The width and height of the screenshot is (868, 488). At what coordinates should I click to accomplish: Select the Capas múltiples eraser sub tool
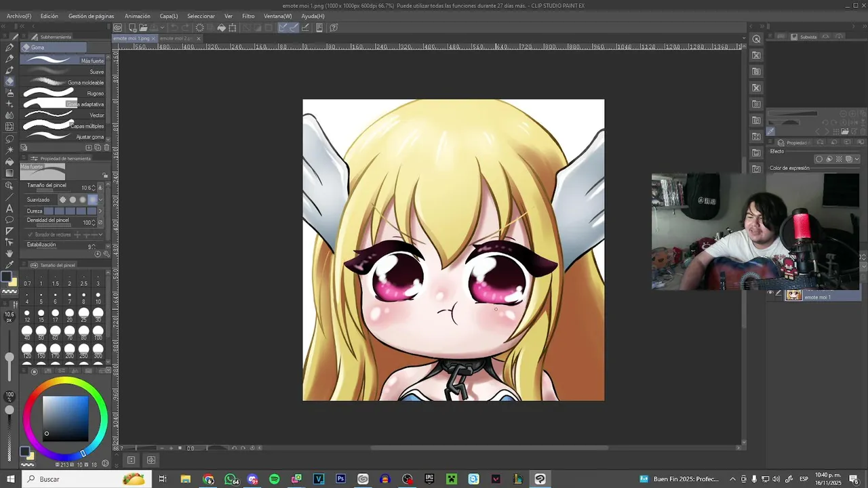(63, 126)
